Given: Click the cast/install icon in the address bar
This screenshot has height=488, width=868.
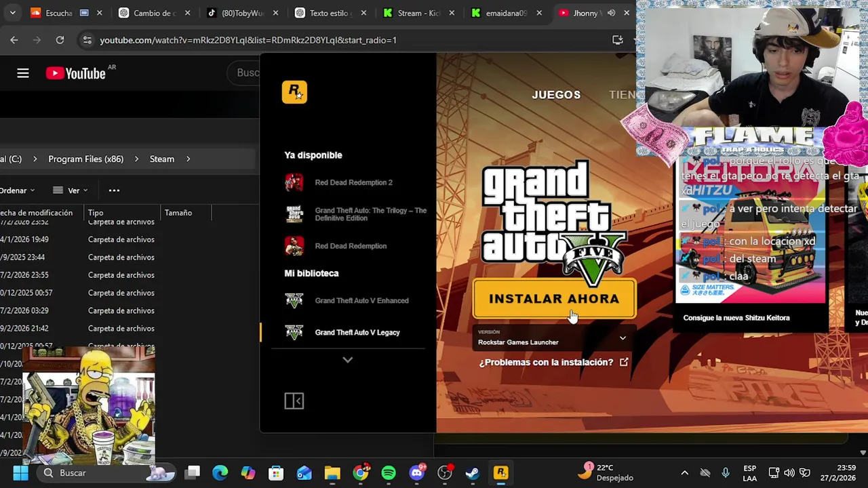Looking at the screenshot, I should coord(618,40).
